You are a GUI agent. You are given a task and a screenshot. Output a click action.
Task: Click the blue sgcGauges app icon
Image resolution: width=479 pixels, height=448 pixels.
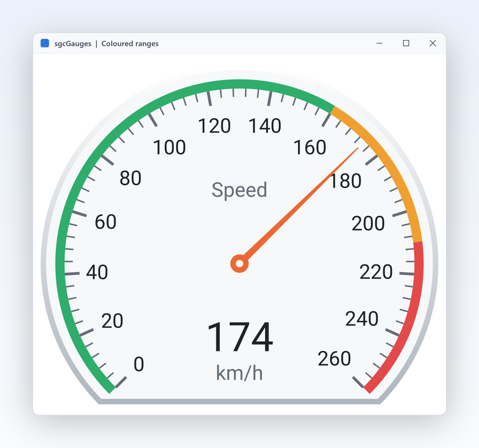(x=45, y=43)
